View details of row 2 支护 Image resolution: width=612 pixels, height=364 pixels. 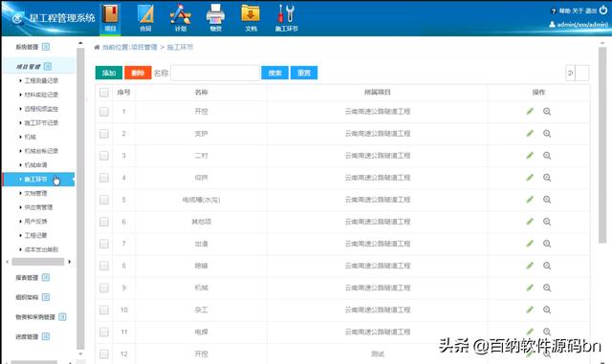pyautogui.click(x=547, y=134)
